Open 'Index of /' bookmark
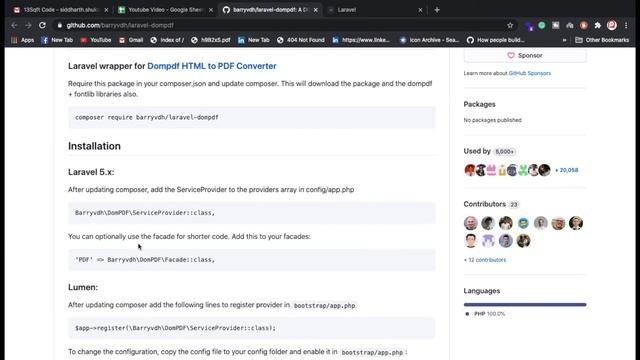The image size is (640, 360). click(x=167, y=40)
